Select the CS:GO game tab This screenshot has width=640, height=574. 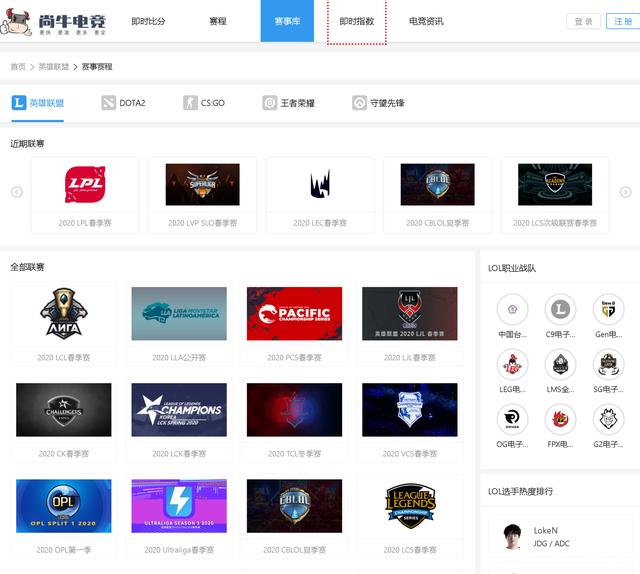[204, 103]
